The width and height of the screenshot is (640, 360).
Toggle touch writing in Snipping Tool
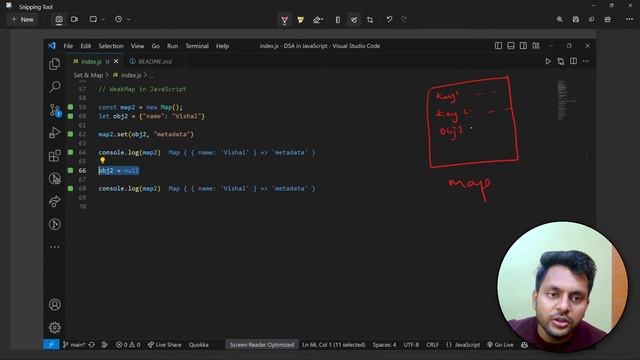coord(354,20)
